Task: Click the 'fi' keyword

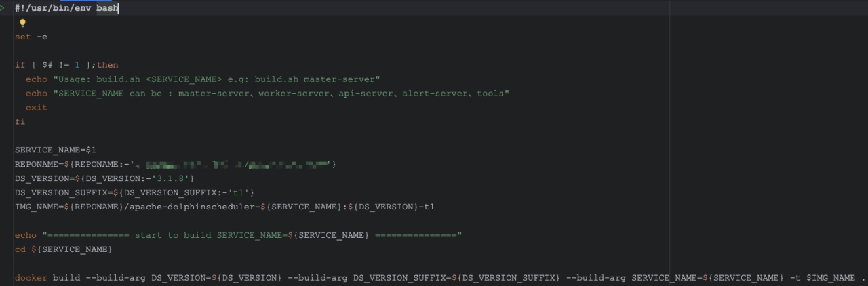Action: tap(20, 122)
